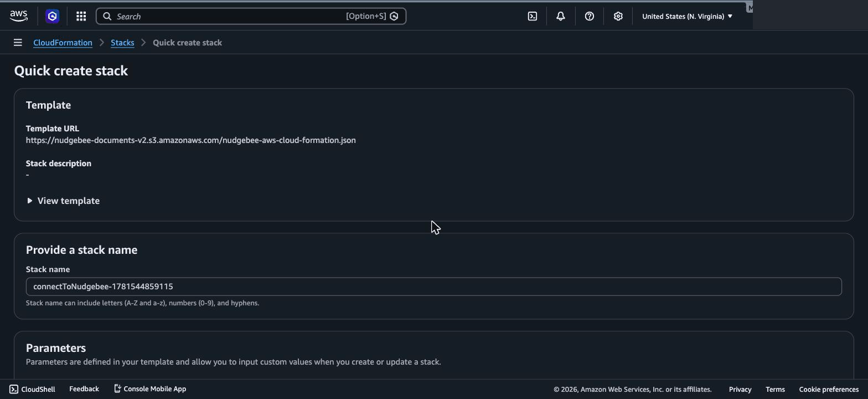Image resolution: width=868 pixels, height=399 pixels.
Task: Launch Amazon Q icon in search bar
Action: coord(394,16)
